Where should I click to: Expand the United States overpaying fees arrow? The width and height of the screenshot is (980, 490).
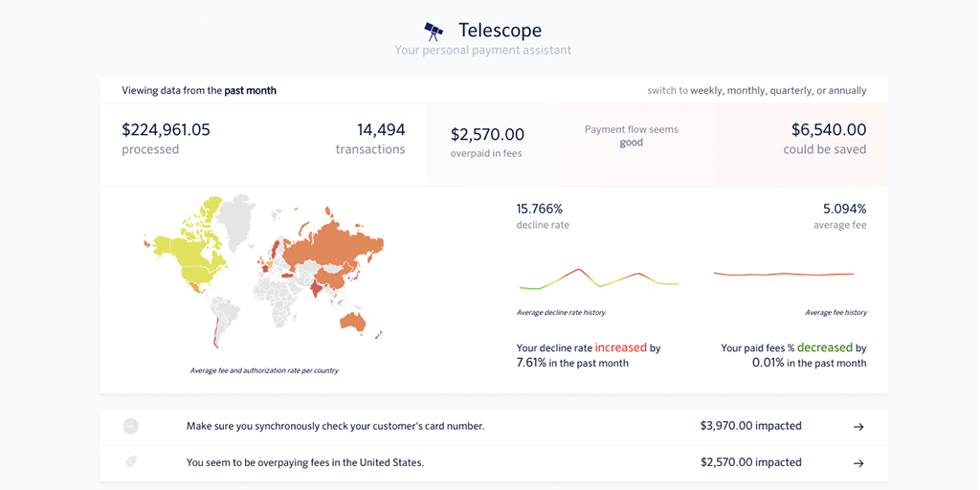pos(858,463)
